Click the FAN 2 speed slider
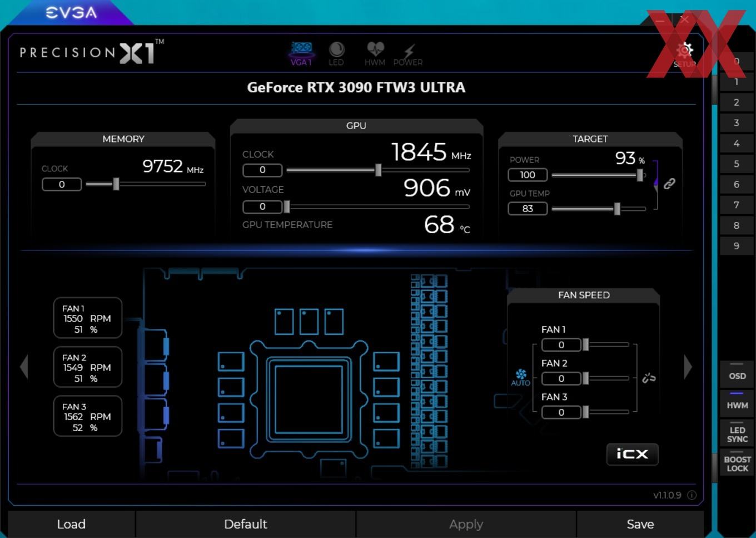 (x=605, y=378)
